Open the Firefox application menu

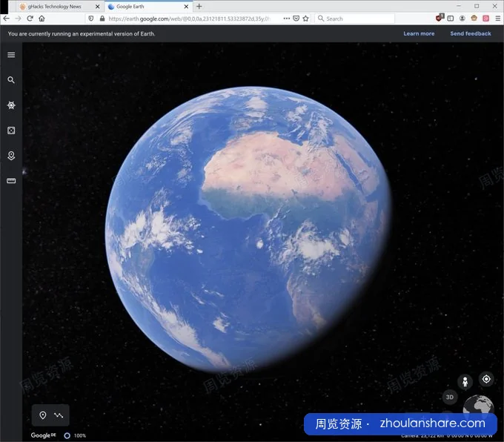point(497,19)
